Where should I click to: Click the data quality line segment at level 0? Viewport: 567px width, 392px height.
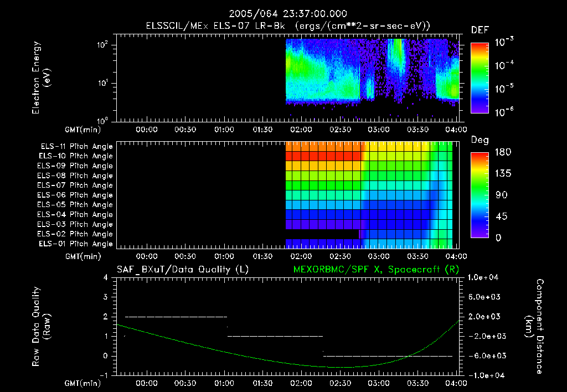(388, 356)
